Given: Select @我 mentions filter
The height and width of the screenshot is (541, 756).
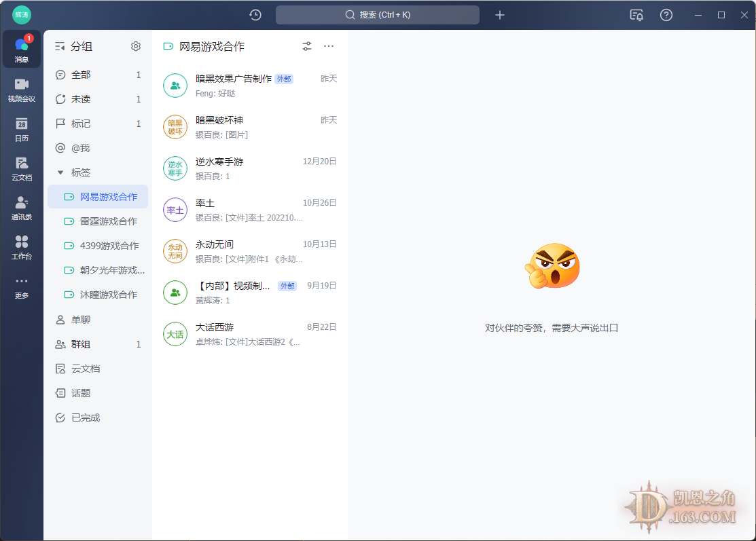Looking at the screenshot, I should pos(98,148).
